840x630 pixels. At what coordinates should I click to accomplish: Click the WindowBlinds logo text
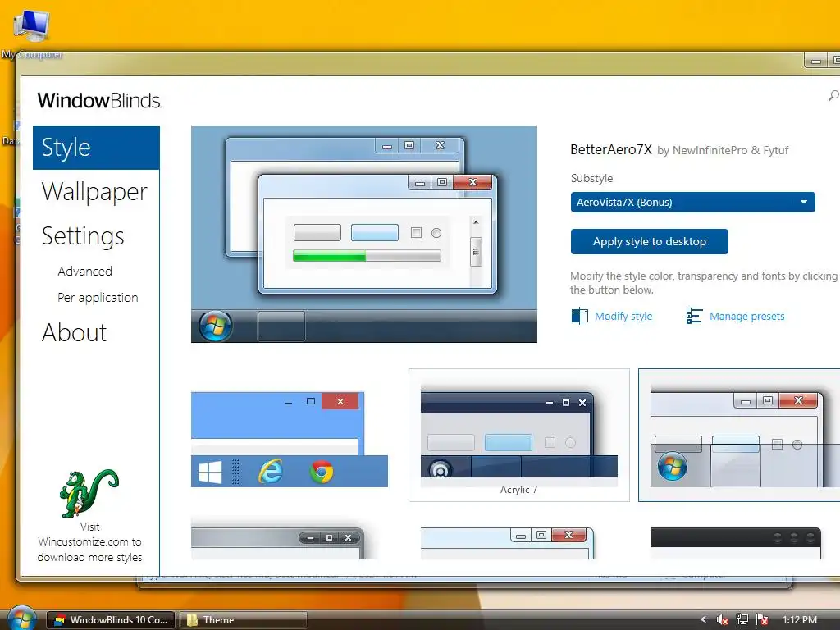point(99,100)
